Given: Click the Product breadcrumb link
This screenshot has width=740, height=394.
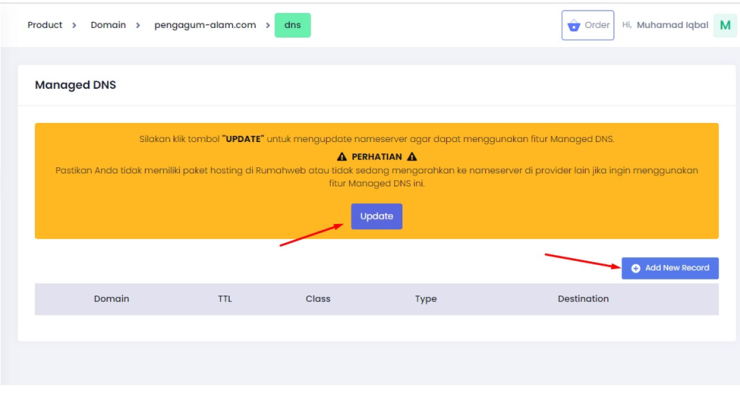Looking at the screenshot, I should tap(45, 25).
